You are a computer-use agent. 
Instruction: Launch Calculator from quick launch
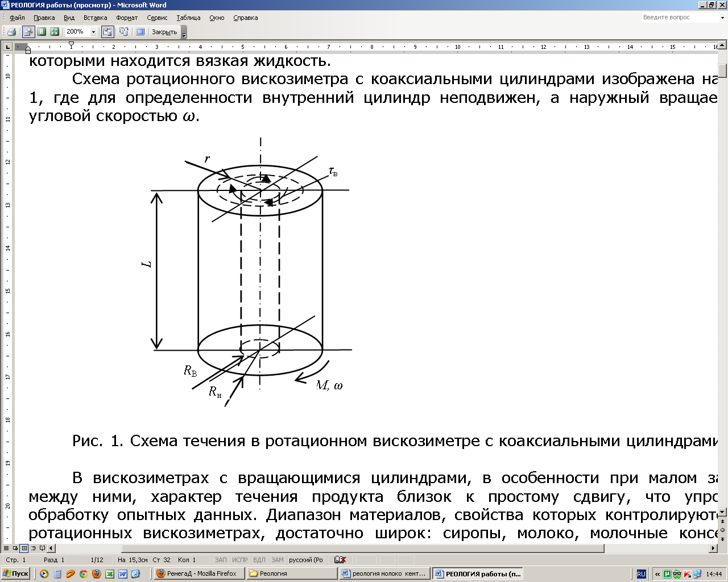pos(57,573)
